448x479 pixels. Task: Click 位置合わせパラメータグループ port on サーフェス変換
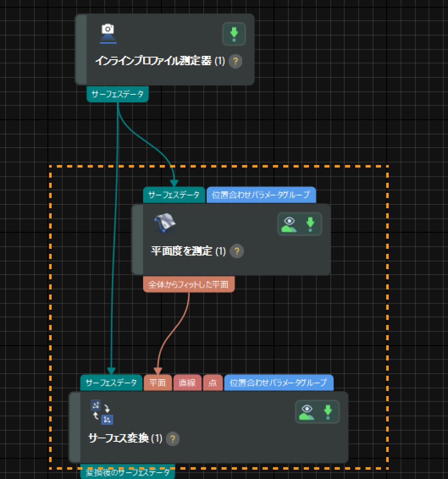pyautogui.click(x=279, y=383)
